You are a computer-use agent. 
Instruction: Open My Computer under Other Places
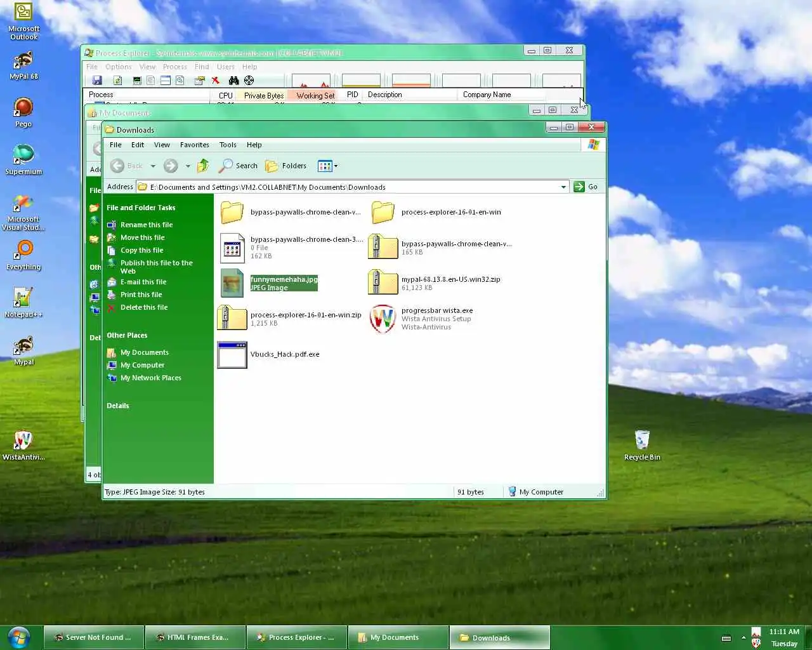point(142,365)
